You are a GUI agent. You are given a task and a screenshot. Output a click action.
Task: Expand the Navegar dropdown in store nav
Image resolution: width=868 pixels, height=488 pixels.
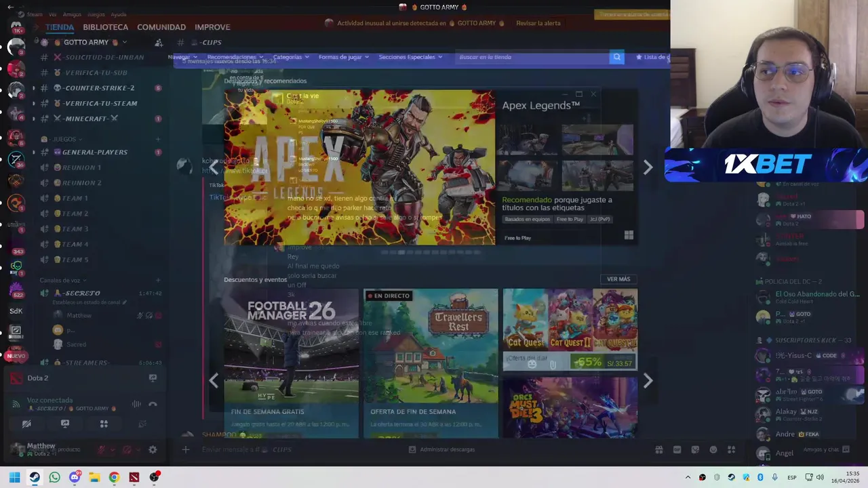[x=182, y=57]
